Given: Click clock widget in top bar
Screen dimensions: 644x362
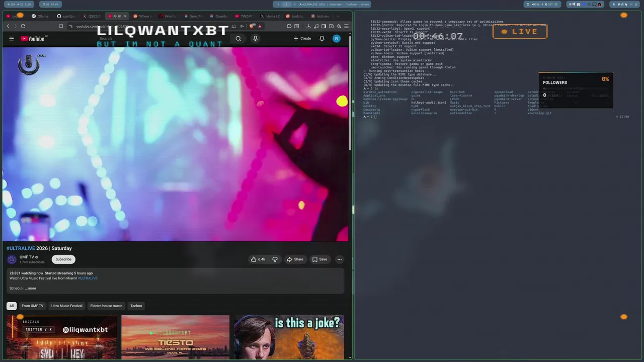Looking at the screenshot, I should point(50,5).
